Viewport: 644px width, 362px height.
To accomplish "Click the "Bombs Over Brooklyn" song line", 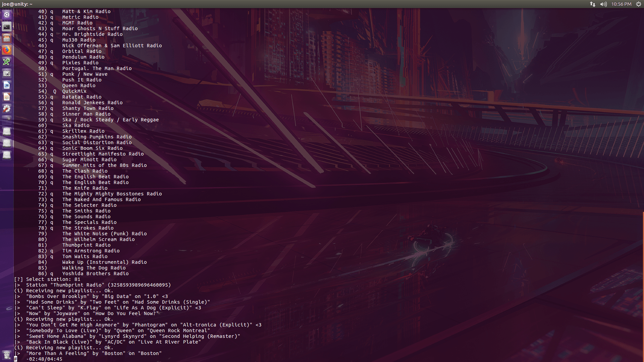I will tap(91, 296).
